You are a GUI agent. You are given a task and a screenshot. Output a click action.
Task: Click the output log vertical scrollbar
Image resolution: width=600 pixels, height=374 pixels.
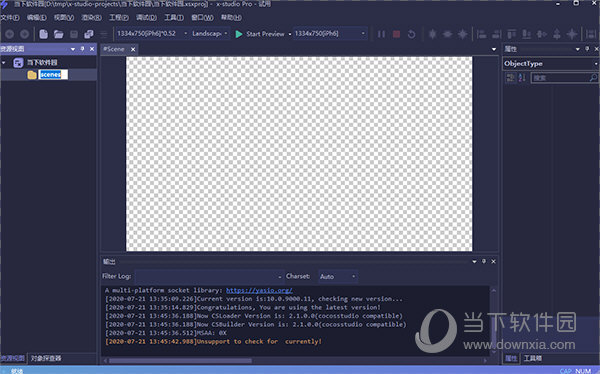[x=494, y=321]
